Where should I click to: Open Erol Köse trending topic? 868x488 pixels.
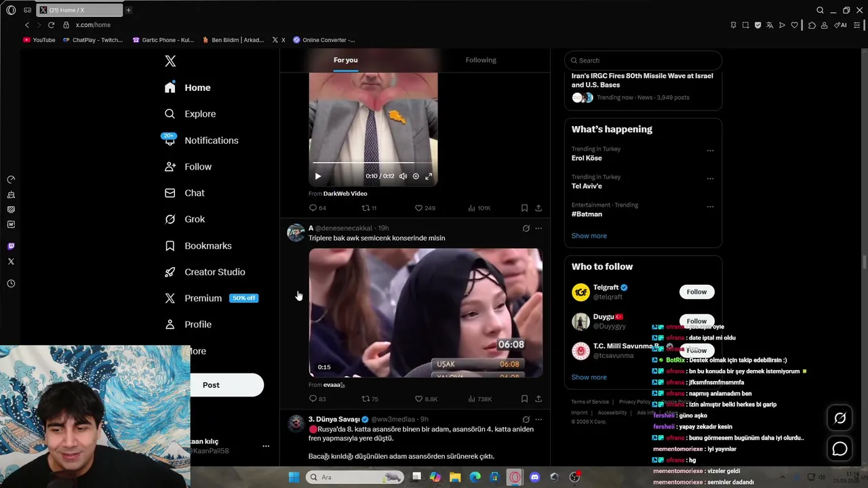coord(587,158)
